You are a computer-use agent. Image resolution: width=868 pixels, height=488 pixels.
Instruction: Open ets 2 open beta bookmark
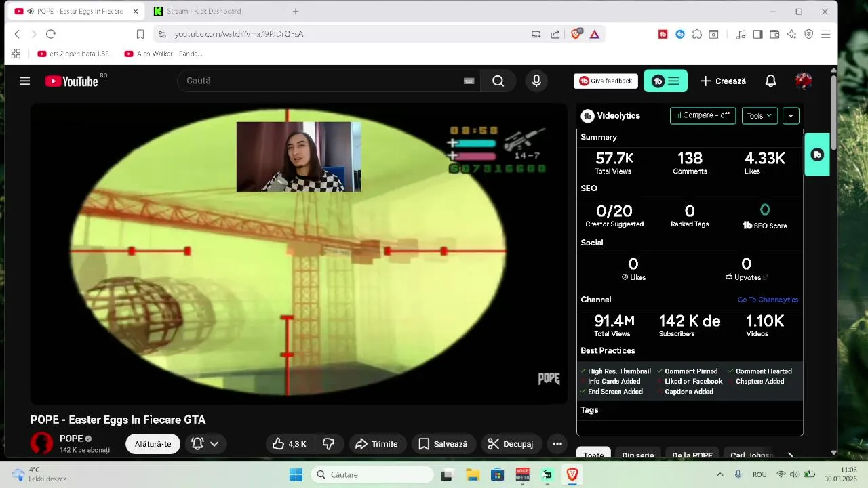pos(75,54)
